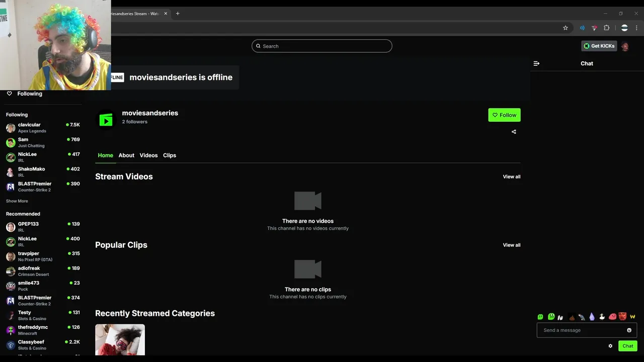The height and width of the screenshot is (362, 644).
Task: Open the Following heart item in sidebar
Action: click(x=24, y=94)
